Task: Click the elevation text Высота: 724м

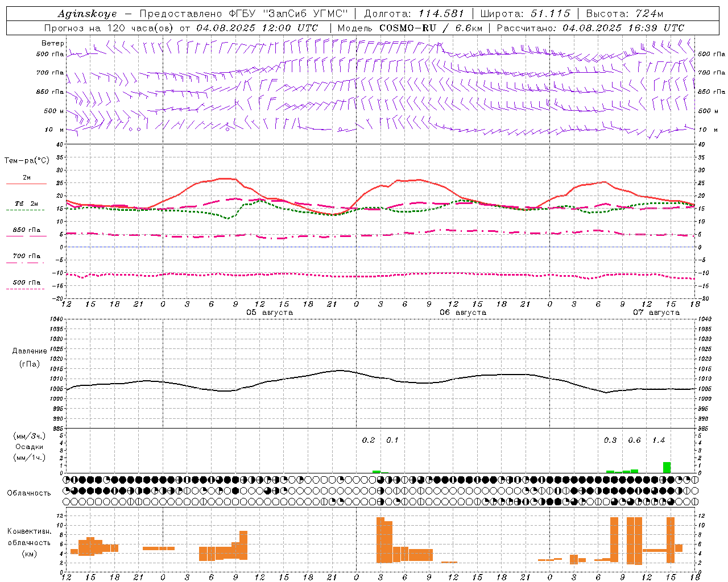Action: pyautogui.click(x=624, y=14)
